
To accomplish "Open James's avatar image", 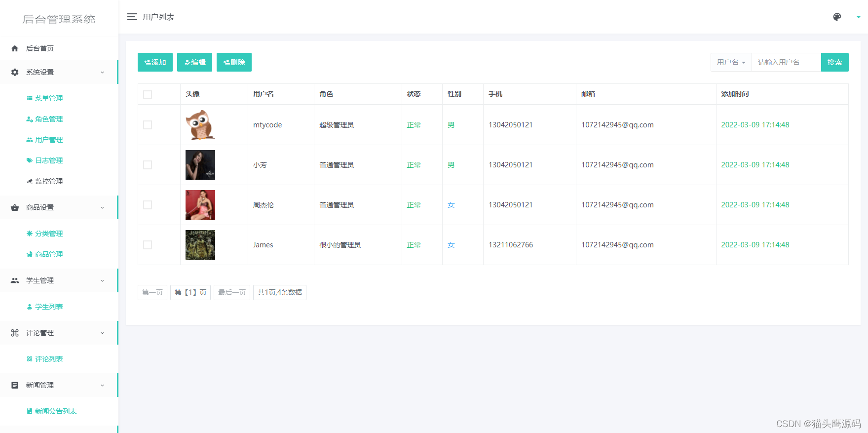I will [x=200, y=245].
